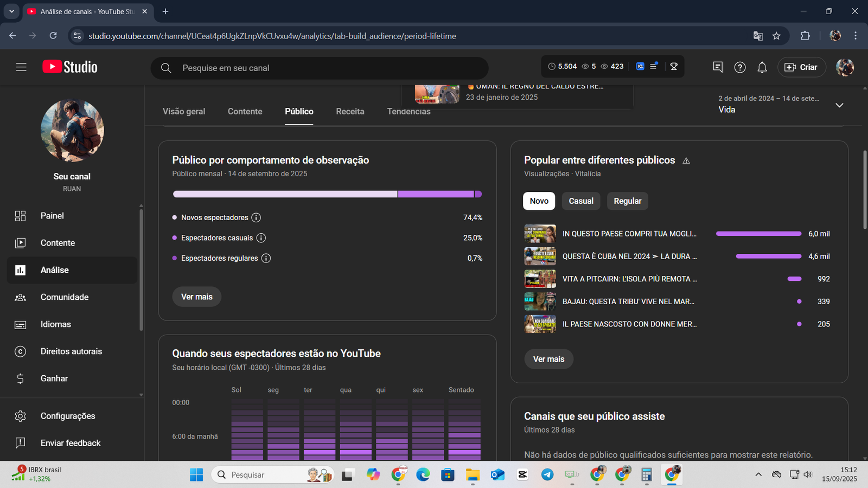The width and height of the screenshot is (868, 488).
Task: Click Ver mais under audience behavior card
Action: pos(197,297)
